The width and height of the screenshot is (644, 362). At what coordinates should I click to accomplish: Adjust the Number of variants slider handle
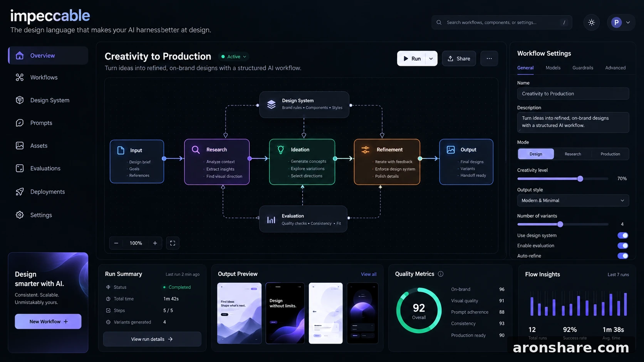coord(560,224)
